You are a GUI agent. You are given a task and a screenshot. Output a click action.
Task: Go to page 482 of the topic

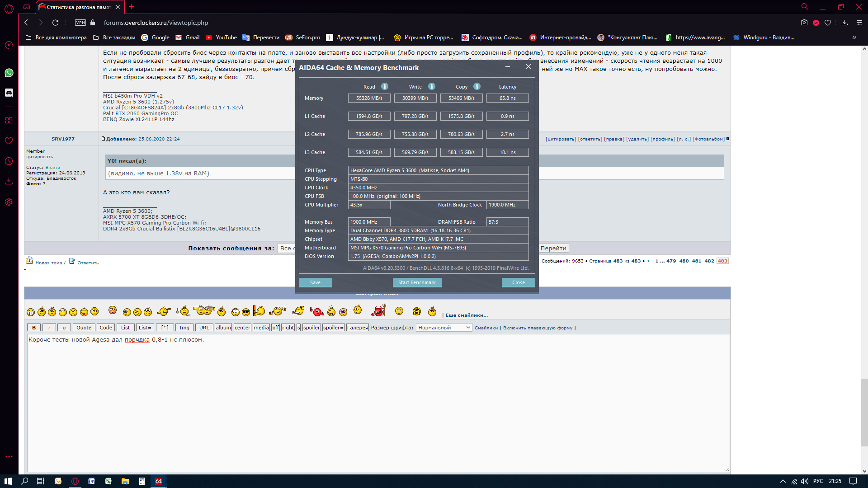coord(709,261)
